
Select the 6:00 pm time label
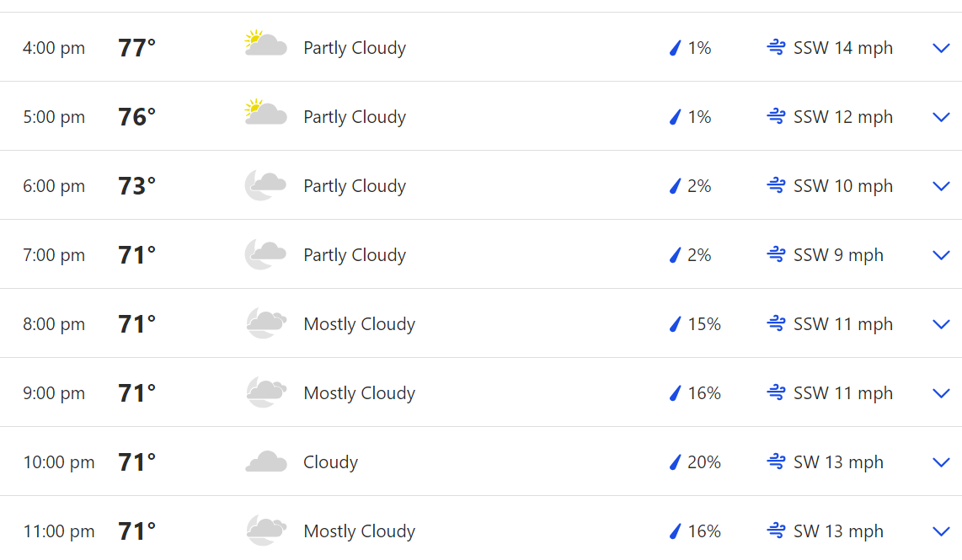coord(54,186)
